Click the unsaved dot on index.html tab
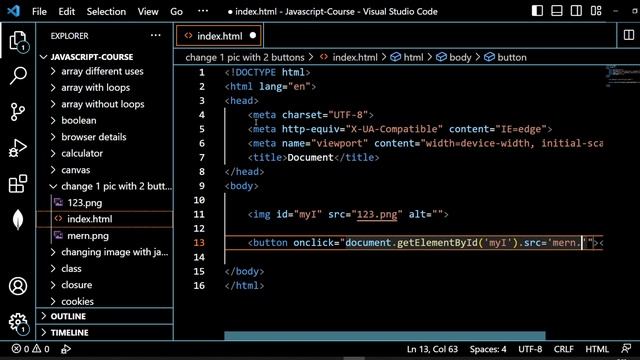 pyautogui.click(x=253, y=36)
